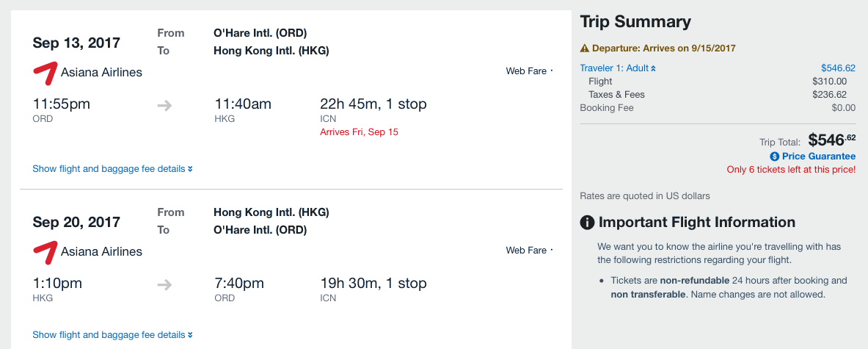Select the '22h 45m, 1 stop' duration text
Screen dimensions: 868x349
click(x=373, y=104)
